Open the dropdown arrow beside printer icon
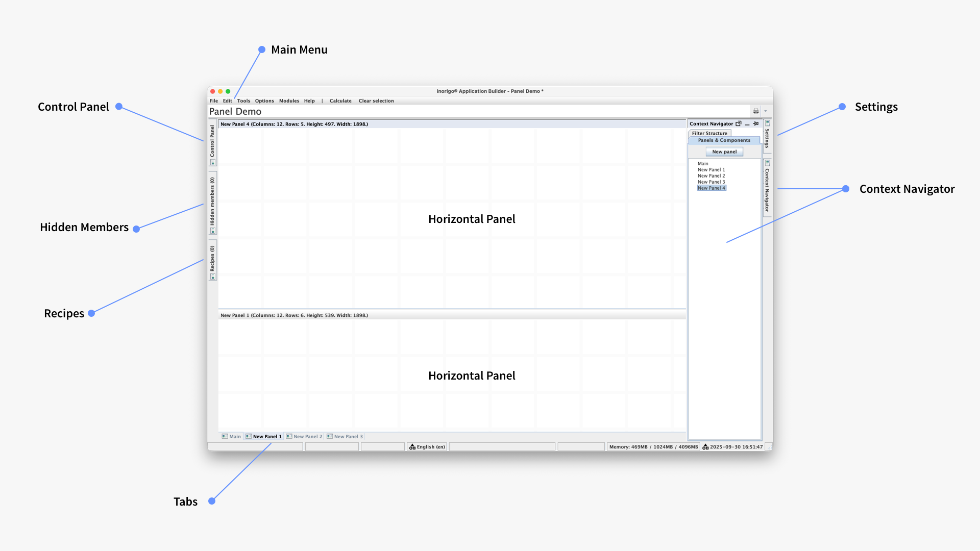 pyautogui.click(x=765, y=111)
